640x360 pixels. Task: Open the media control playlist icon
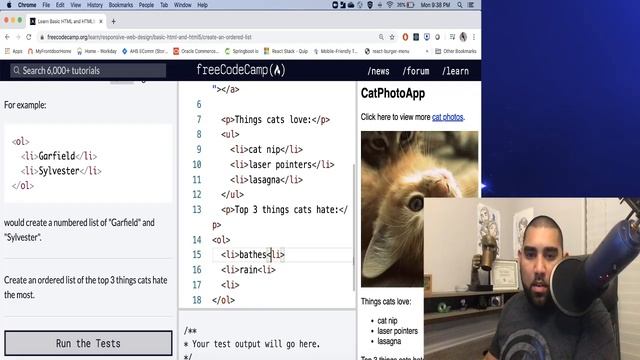click(452, 37)
